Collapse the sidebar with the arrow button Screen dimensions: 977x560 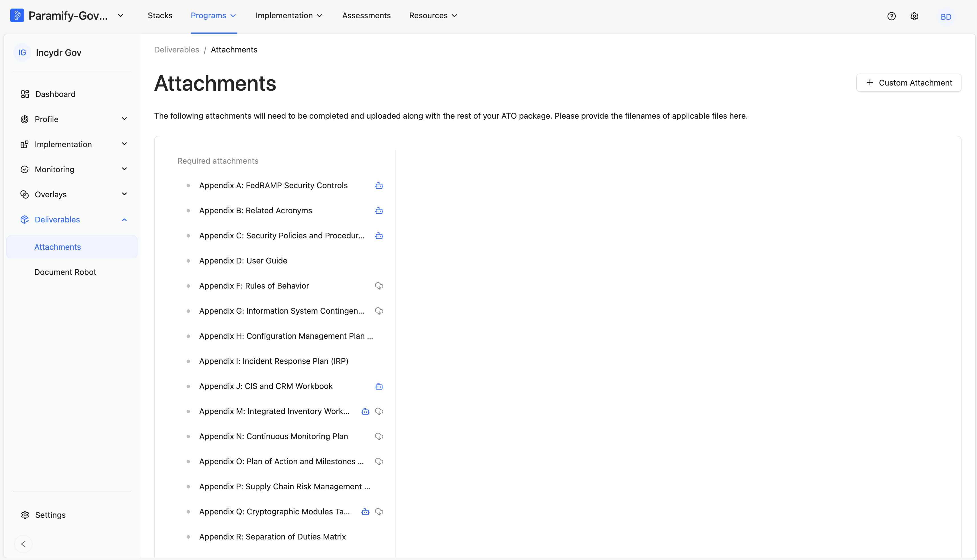[23, 544]
